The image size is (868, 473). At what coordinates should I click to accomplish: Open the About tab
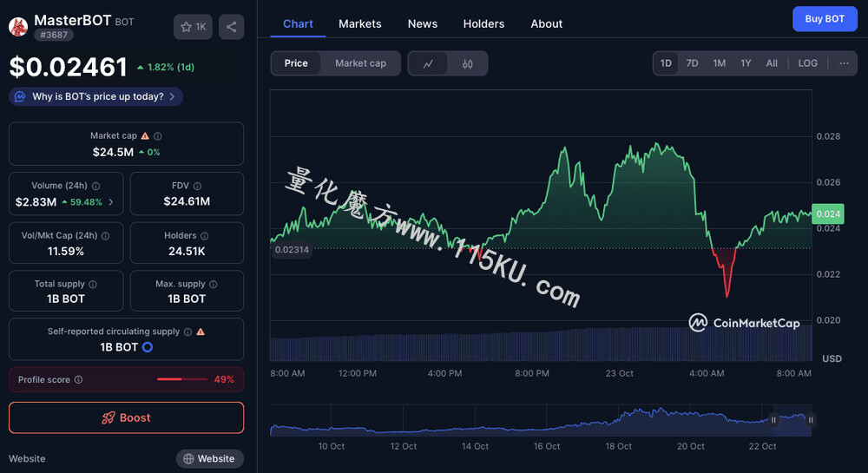(546, 23)
